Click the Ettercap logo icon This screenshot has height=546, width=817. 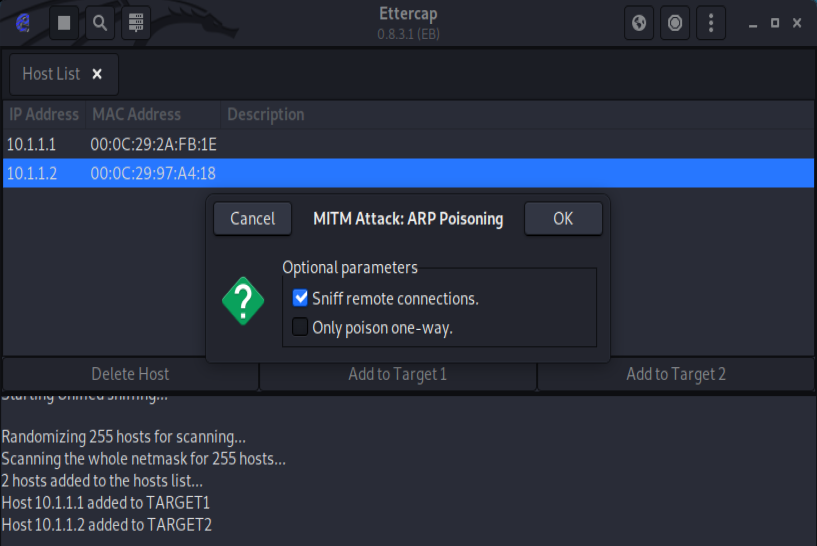point(23,23)
